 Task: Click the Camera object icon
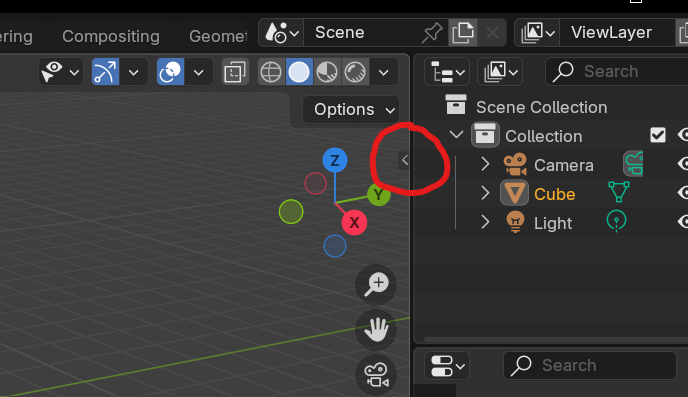[x=515, y=165]
